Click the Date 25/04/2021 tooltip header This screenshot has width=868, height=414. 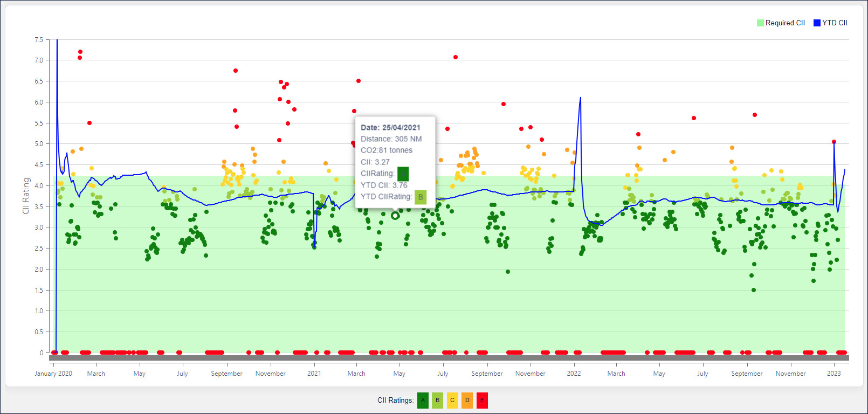pos(390,128)
